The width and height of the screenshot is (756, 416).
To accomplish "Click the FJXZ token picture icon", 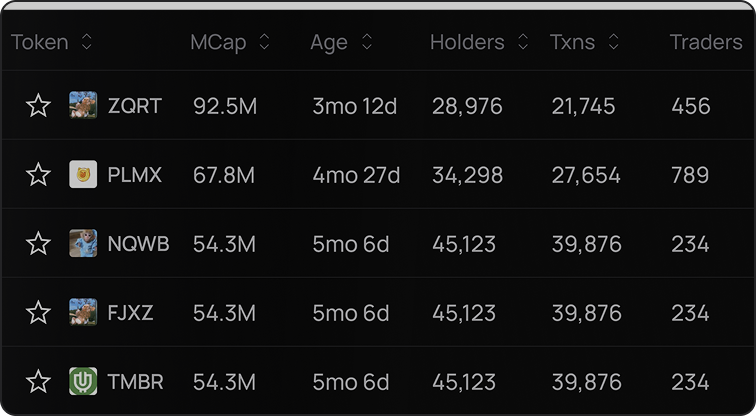I will pyautogui.click(x=83, y=312).
